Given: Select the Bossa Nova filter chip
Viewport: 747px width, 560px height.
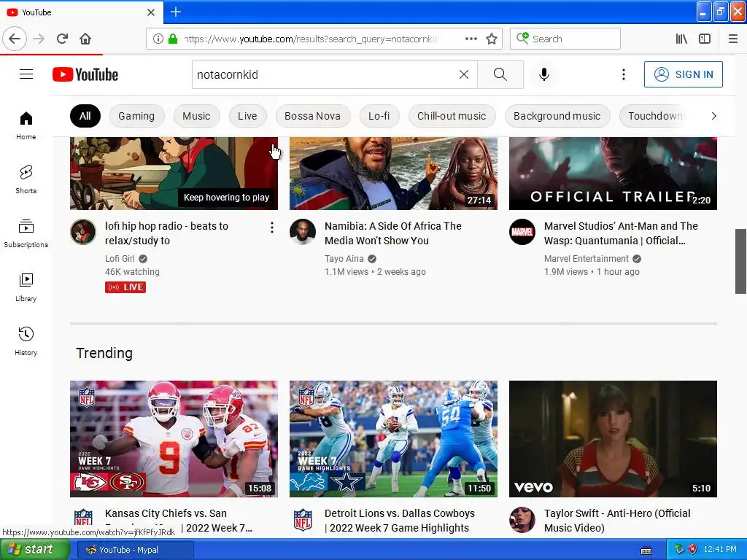Looking at the screenshot, I should coord(312,116).
